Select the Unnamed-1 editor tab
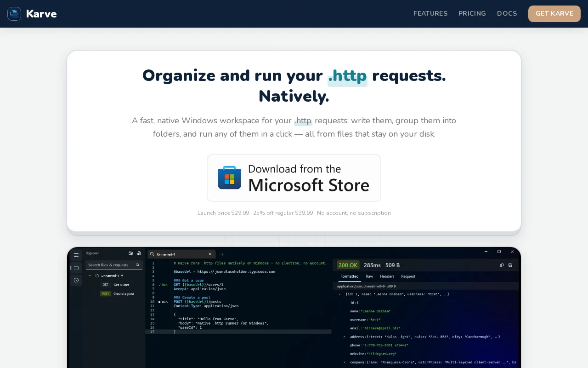The width and height of the screenshot is (588, 368). click(x=181, y=254)
